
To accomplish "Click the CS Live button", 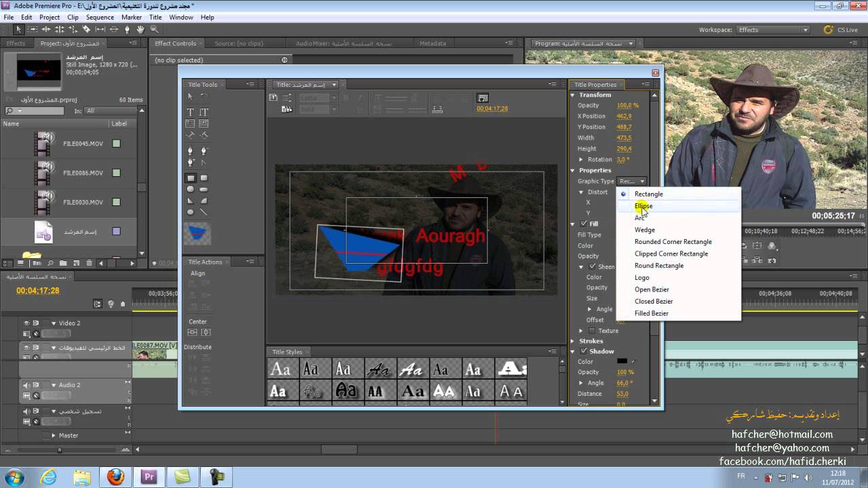I will tap(841, 30).
